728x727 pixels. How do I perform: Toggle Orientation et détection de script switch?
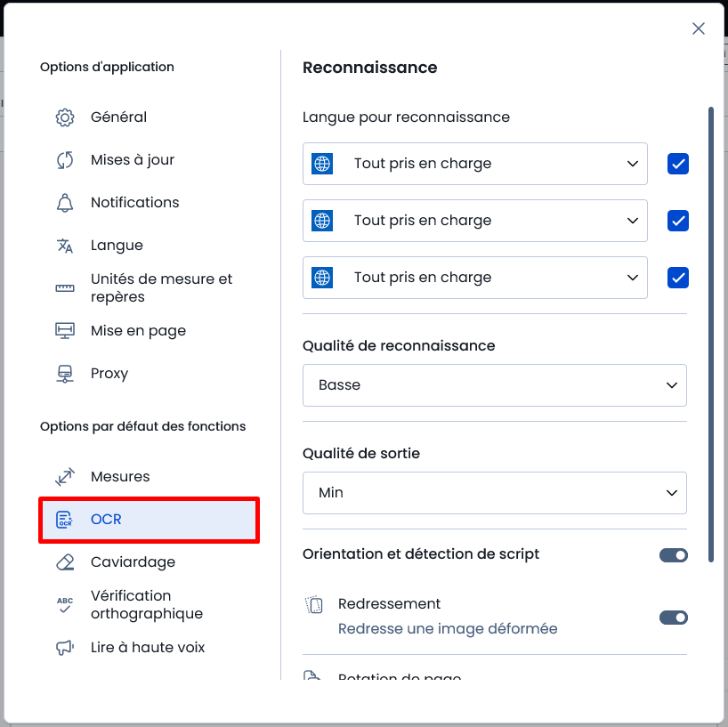point(673,555)
